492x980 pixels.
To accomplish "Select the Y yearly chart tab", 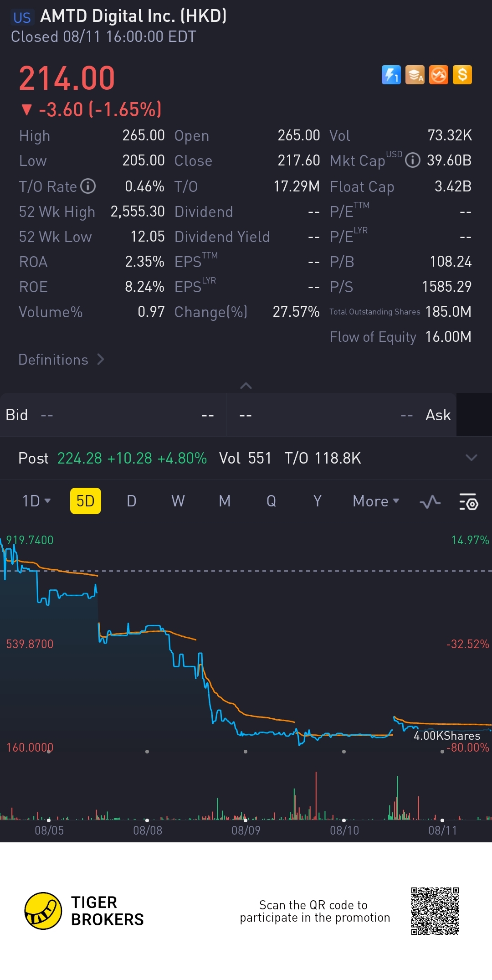I will (318, 501).
